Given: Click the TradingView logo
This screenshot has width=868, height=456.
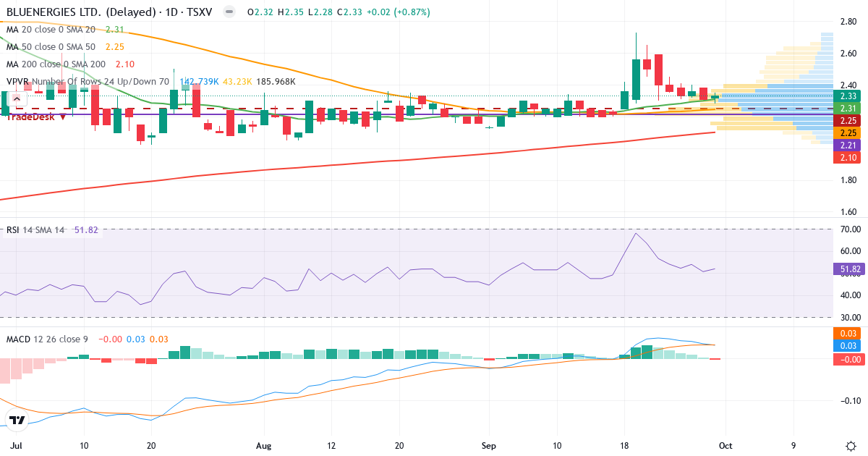Looking at the screenshot, I should click(x=17, y=420).
